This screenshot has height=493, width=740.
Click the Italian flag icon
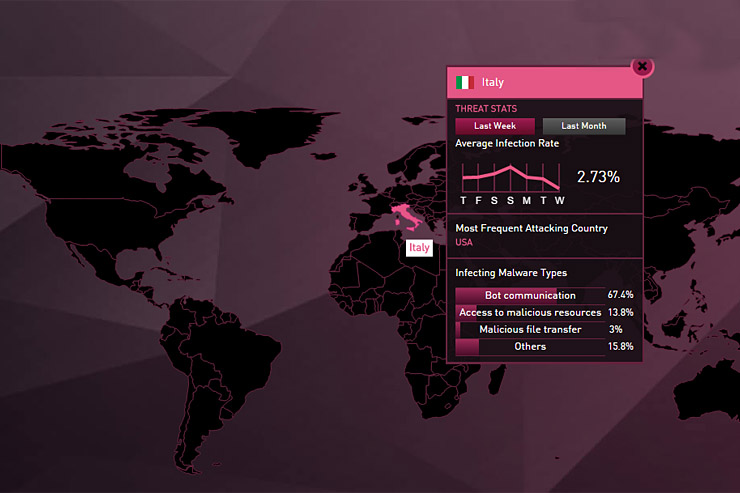(464, 83)
